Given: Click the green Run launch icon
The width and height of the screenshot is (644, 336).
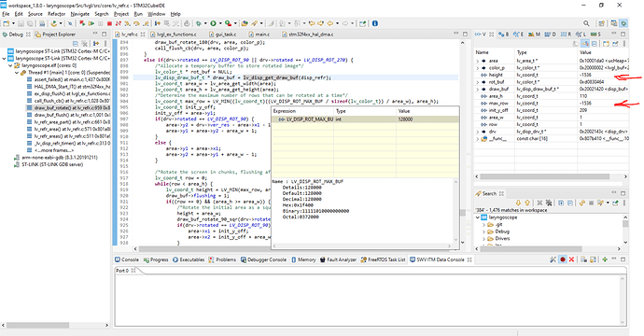Looking at the screenshot, I should coord(213,23).
